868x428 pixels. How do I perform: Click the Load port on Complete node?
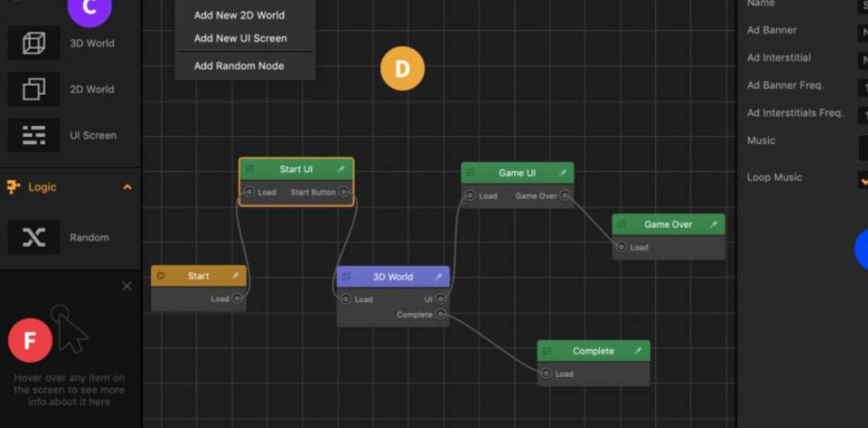click(546, 374)
